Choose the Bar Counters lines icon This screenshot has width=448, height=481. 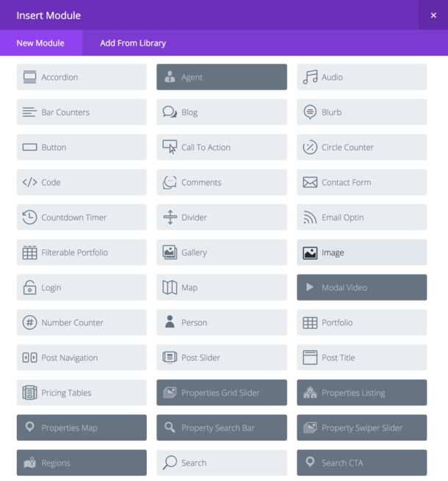tap(29, 112)
